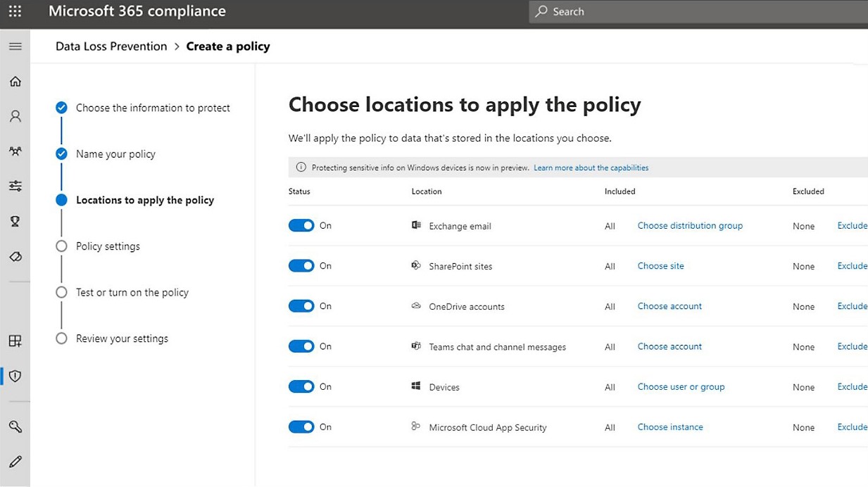The height and width of the screenshot is (487, 868).
Task: Click the Windows Devices icon
Action: coord(416,386)
